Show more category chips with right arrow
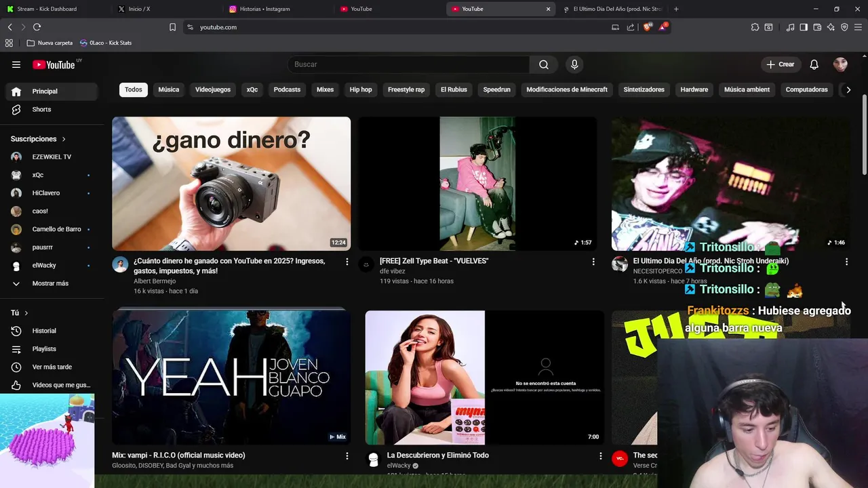 [x=848, y=89]
